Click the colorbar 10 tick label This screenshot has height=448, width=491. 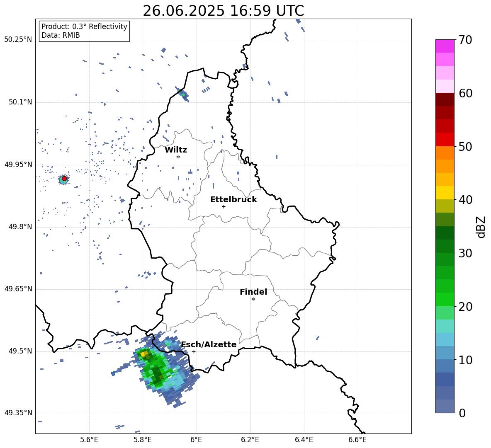(465, 360)
